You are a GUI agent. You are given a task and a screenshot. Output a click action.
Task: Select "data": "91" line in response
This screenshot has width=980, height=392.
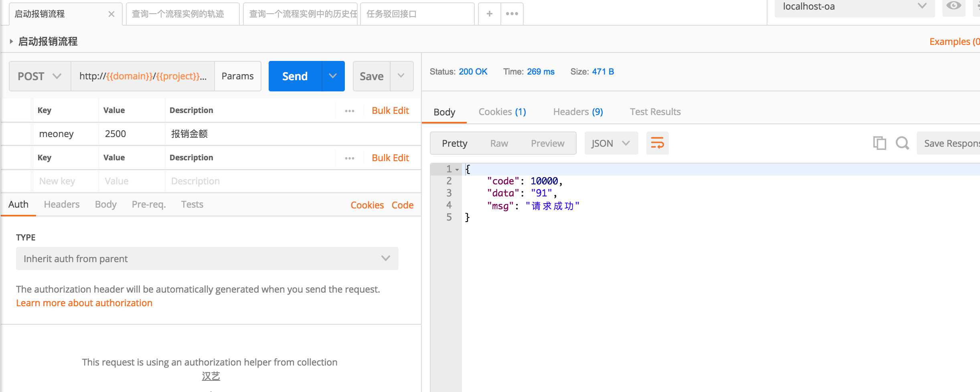tap(522, 193)
